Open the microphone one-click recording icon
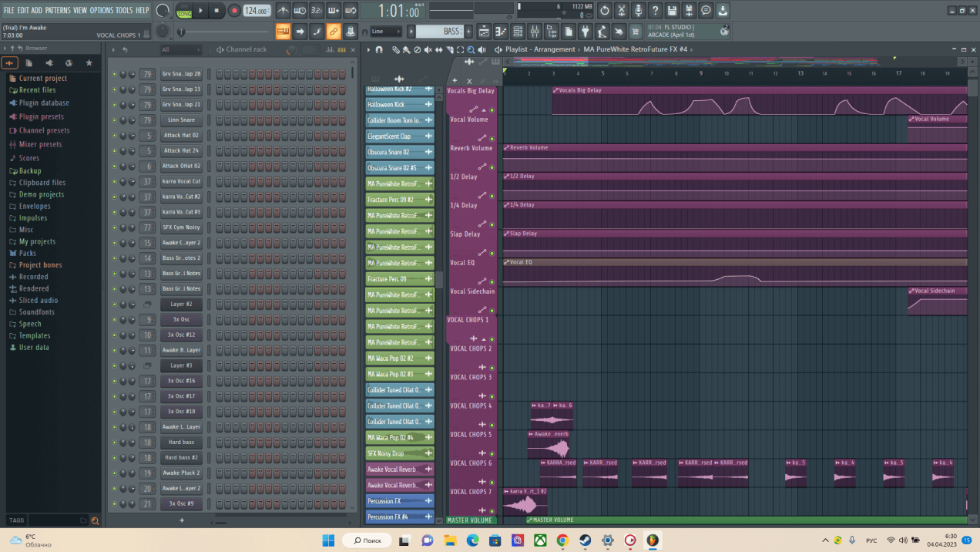This screenshot has height=552, width=980. coord(638,11)
